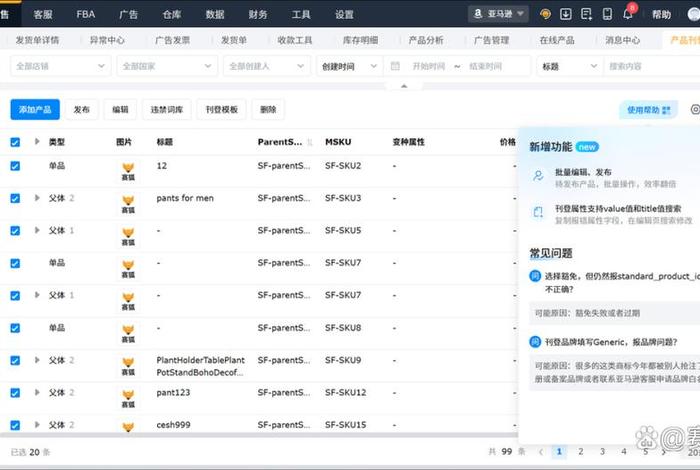Open the orange customer service headset icon
This screenshot has width=700, height=470.
(545, 14)
